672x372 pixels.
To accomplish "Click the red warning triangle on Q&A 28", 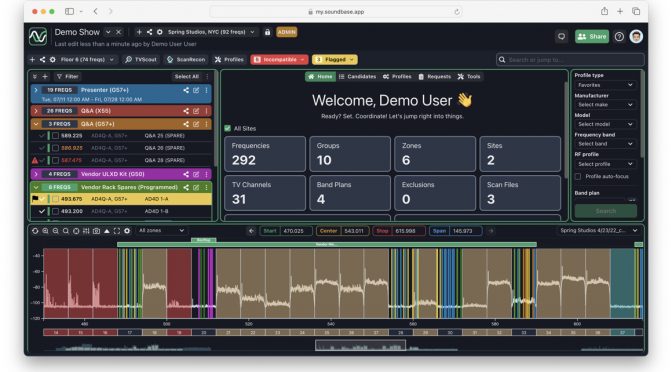I will tap(35, 160).
